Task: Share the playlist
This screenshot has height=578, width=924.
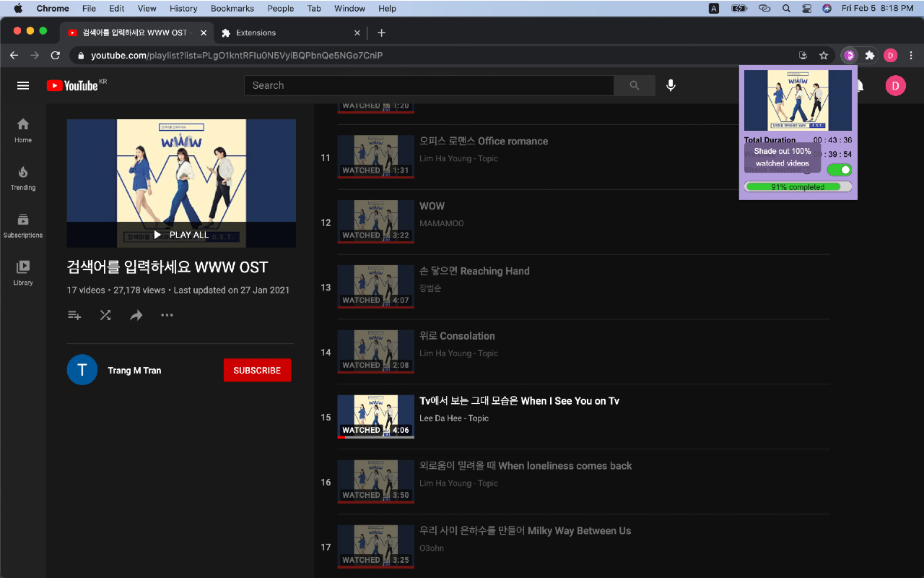Action: 136,315
